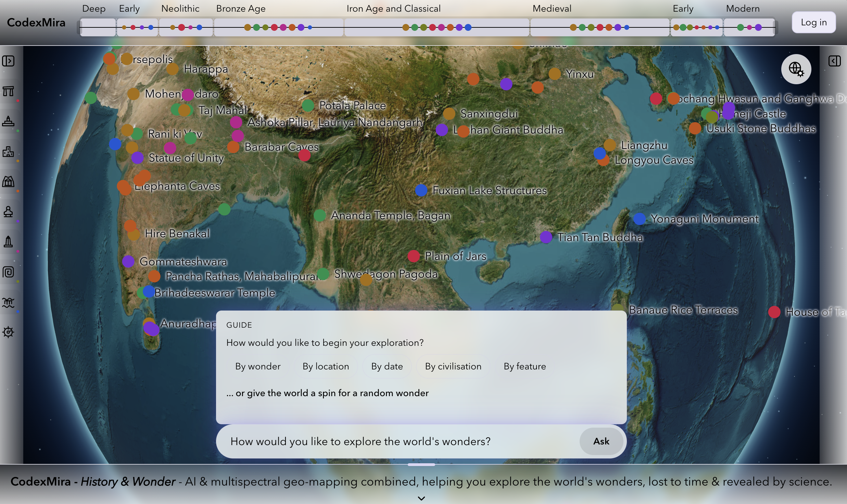Expand the left sidebar panel
Image resolution: width=847 pixels, height=504 pixels.
pyautogui.click(x=8, y=61)
